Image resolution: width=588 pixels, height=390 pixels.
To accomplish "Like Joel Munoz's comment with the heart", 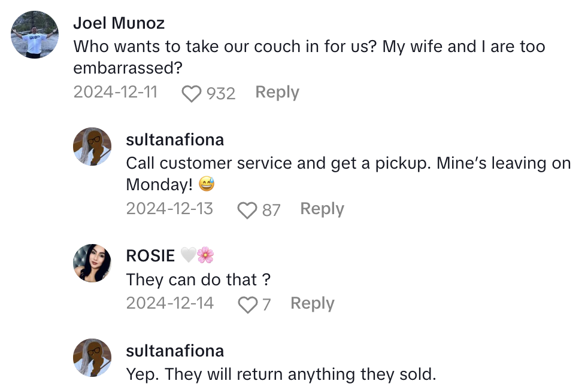I will click(192, 94).
